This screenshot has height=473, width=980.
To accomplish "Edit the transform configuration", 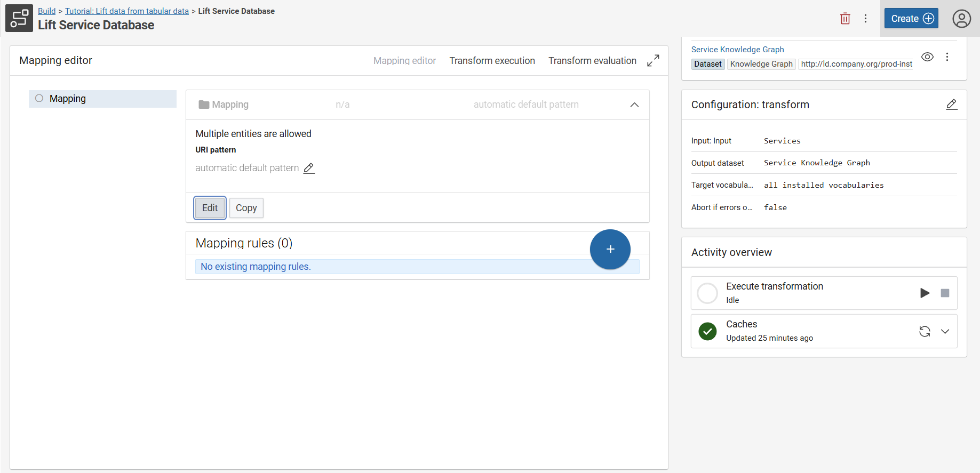I will click(x=951, y=105).
